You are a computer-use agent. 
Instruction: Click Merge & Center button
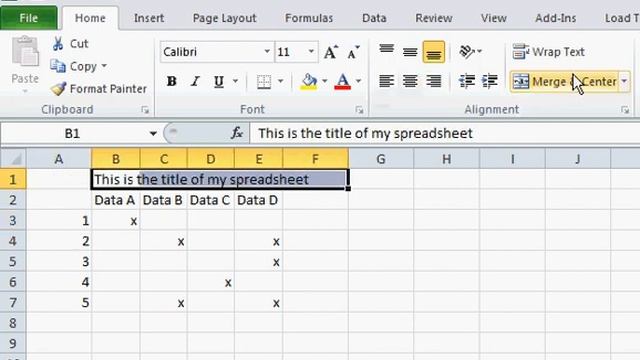tap(565, 82)
